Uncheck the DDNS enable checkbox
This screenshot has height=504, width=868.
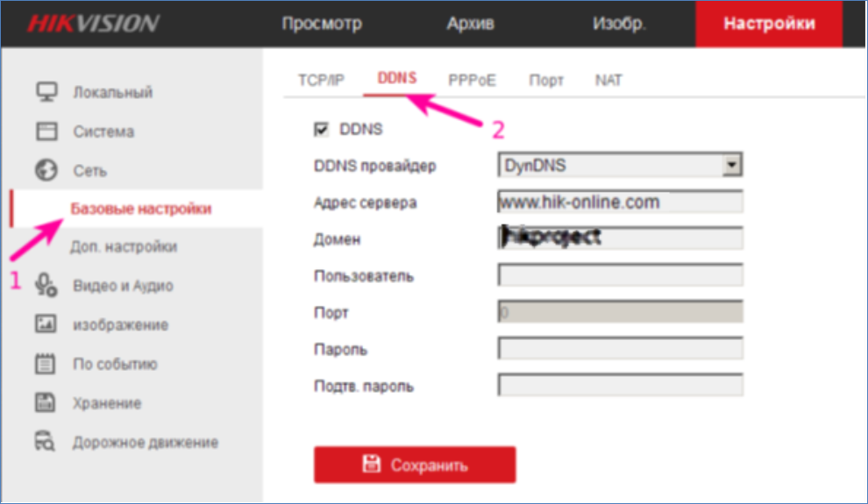click(321, 130)
